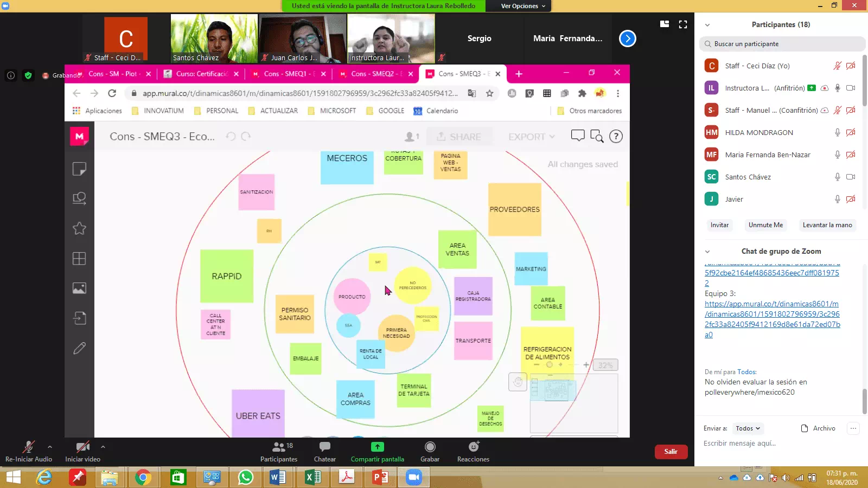868x488 pixels.
Task: Turn on camera with Iniciar video
Action: pyautogui.click(x=82, y=447)
